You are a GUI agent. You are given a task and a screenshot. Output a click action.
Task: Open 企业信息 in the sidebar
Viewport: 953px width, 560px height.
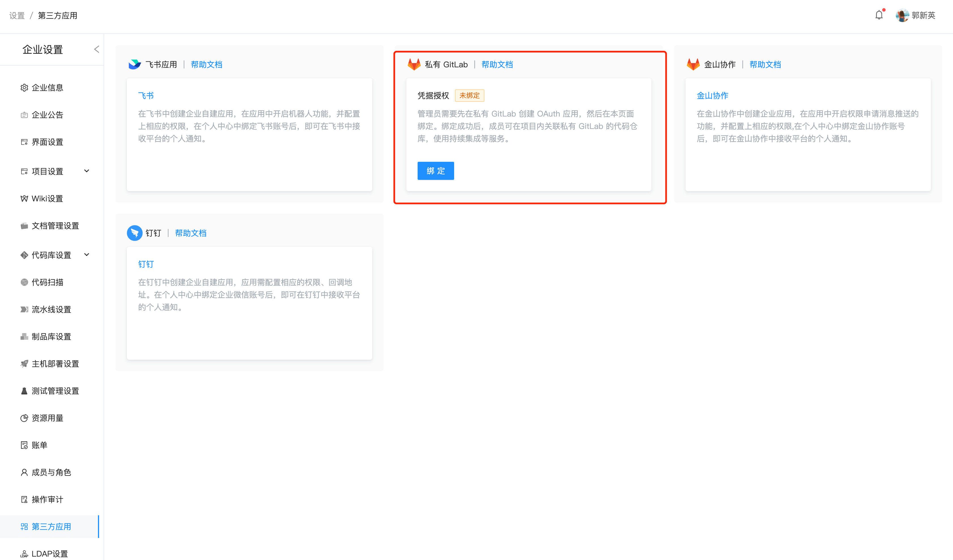[x=47, y=88]
